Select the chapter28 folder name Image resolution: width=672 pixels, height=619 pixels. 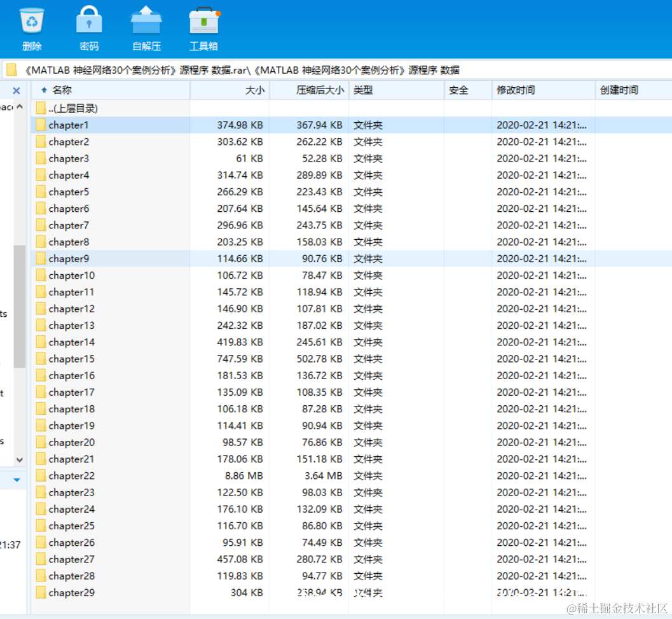coord(72,576)
